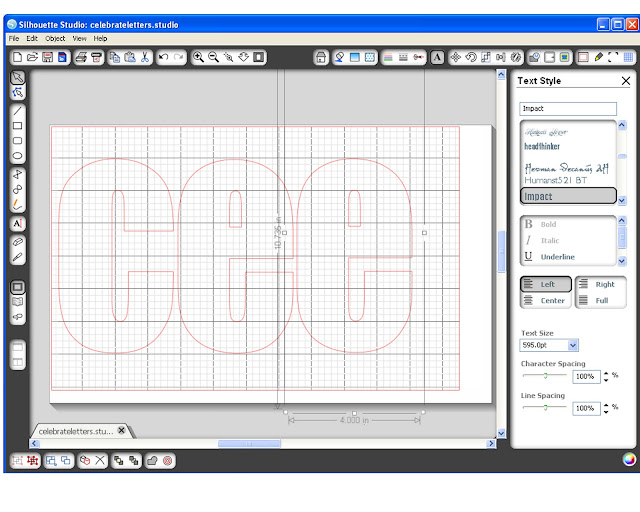640x512 pixels.
Task: Click the Group selected shapes icon
Action: point(17,461)
